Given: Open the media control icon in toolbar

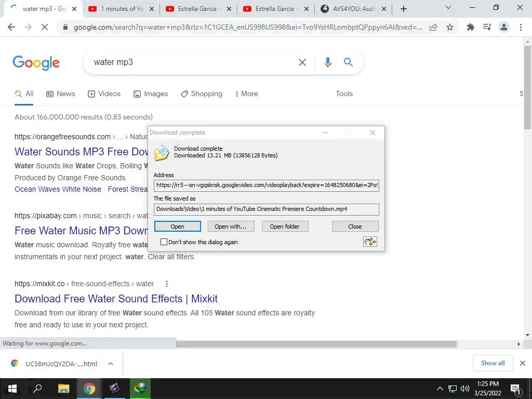Looking at the screenshot, I should click(487, 27).
